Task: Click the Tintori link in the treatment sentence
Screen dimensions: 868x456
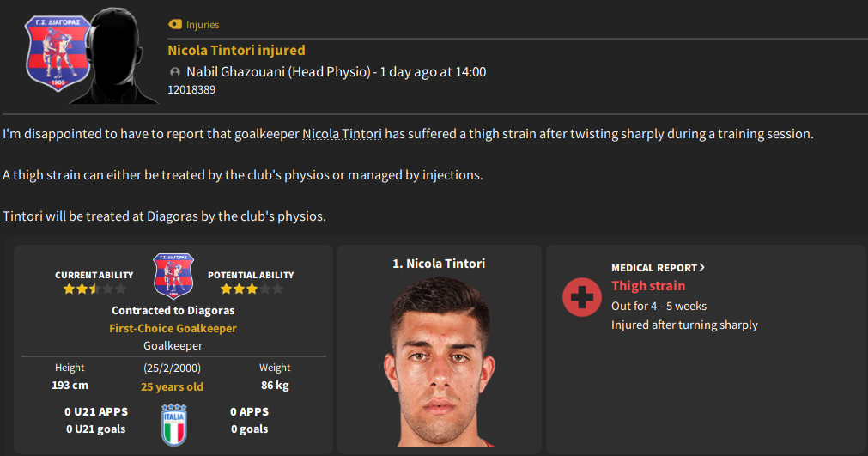Action: (x=22, y=216)
